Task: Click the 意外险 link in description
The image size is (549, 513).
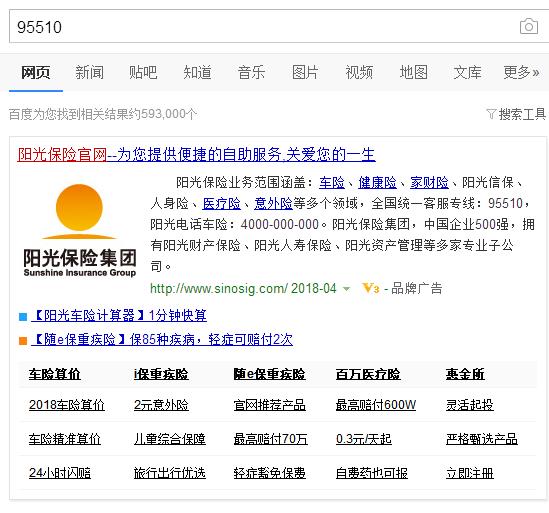Action: pyautogui.click(x=273, y=203)
